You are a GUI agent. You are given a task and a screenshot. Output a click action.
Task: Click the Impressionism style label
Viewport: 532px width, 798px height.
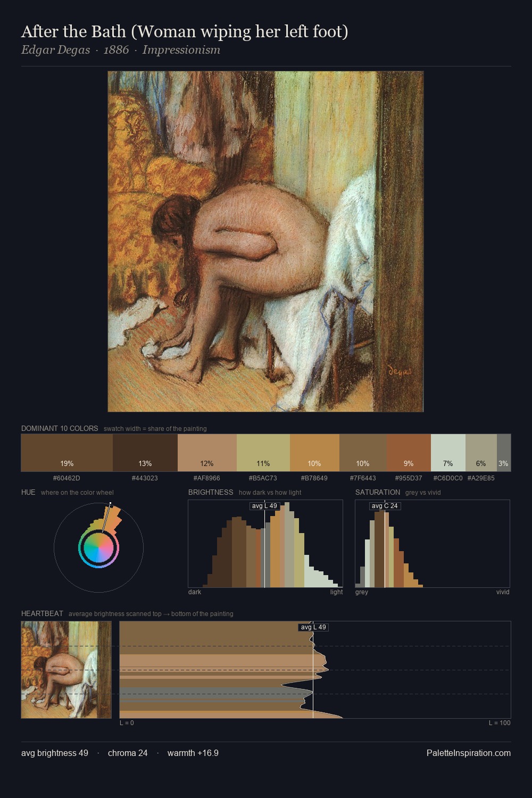(181, 50)
